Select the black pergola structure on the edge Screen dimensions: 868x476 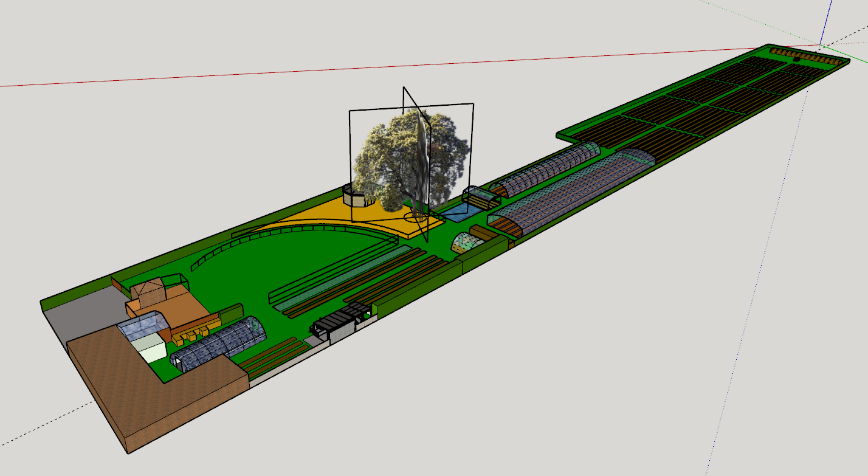point(339,321)
